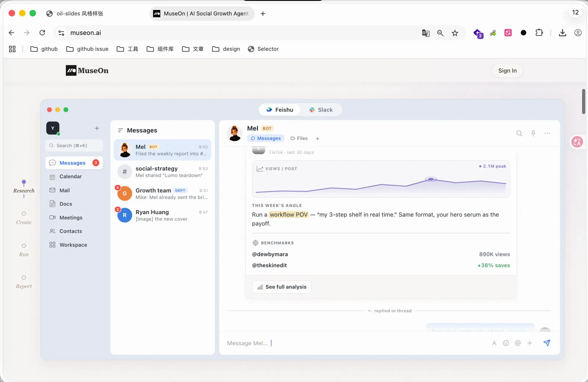Switch to the Messages tab in Mel chat
The image size is (588, 382).
(x=266, y=138)
